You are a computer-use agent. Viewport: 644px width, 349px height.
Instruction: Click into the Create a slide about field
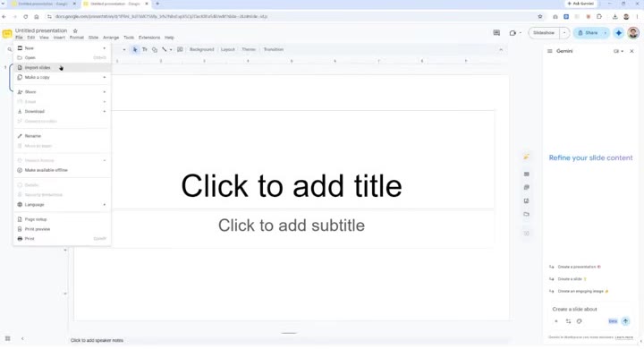(x=590, y=309)
